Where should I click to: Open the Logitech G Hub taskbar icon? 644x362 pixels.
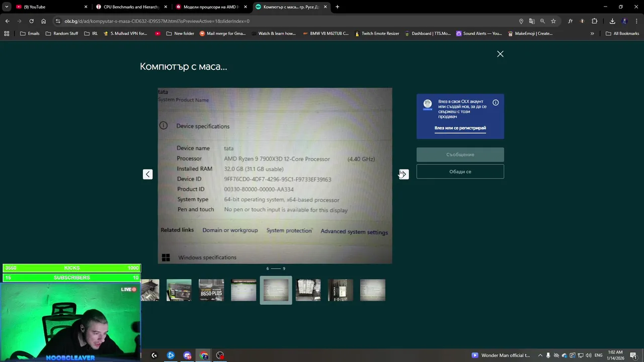(x=154, y=355)
